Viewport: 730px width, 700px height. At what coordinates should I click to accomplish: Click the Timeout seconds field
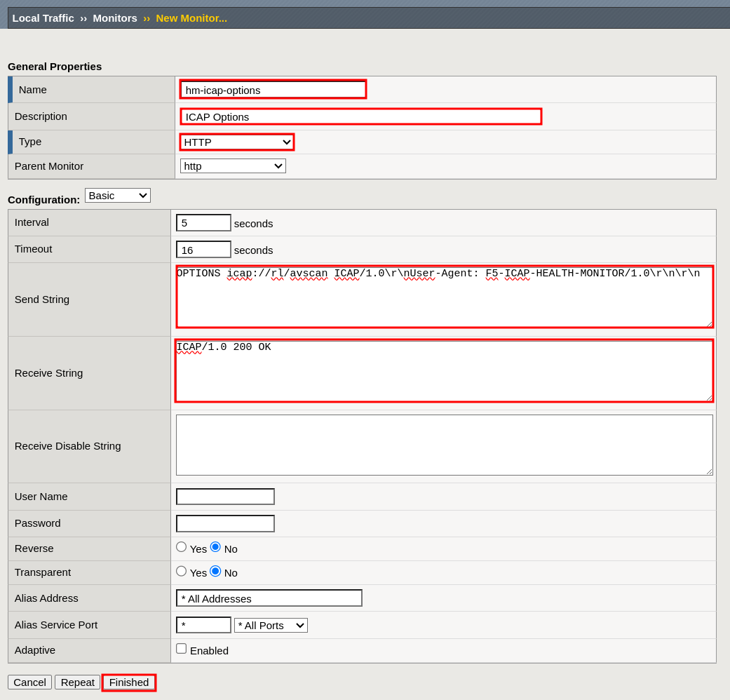pos(203,250)
